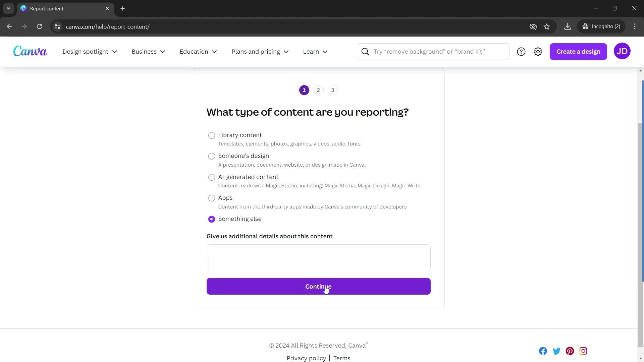Open the Learn menu item

315,52
